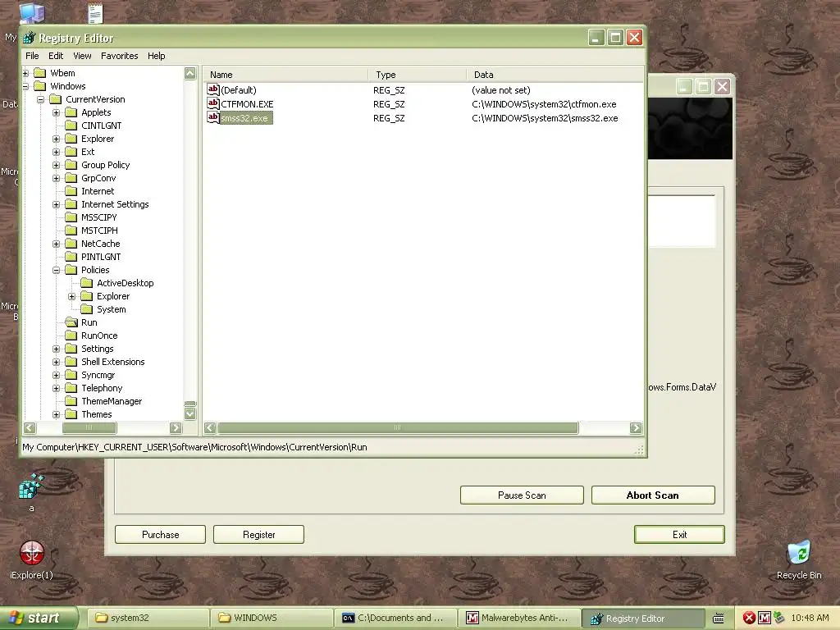The width and height of the screenshot is (840, 630).
Task: Switch to Malwarebytes Anti-Malware taskbar button
Action: (519, 618)
